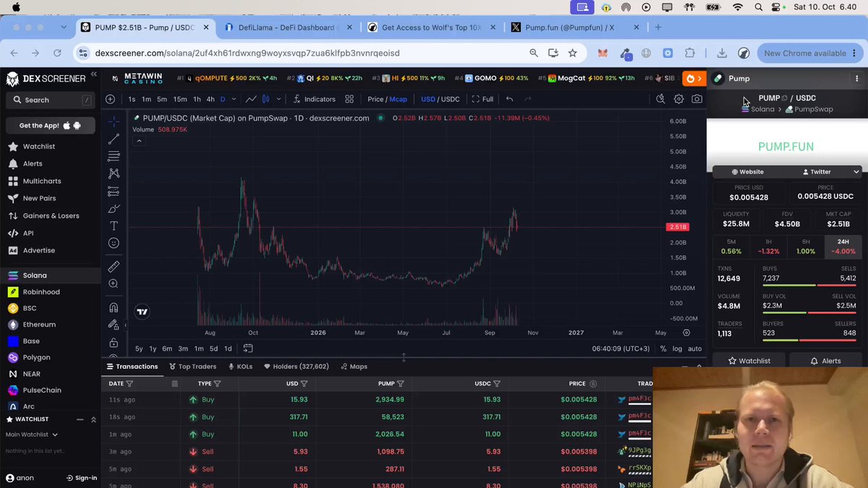Collapse the DEX Screener sidebar
Viewport: 868px width, 488px height.
pos(93,75)
